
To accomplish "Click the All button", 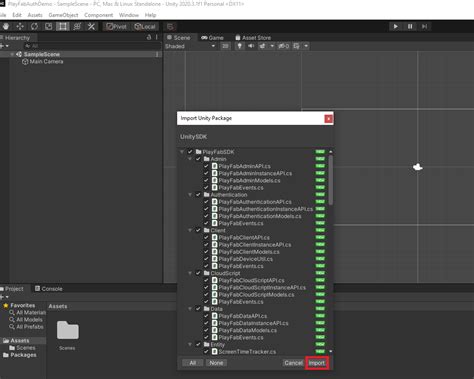I will [x=193, y=363].
